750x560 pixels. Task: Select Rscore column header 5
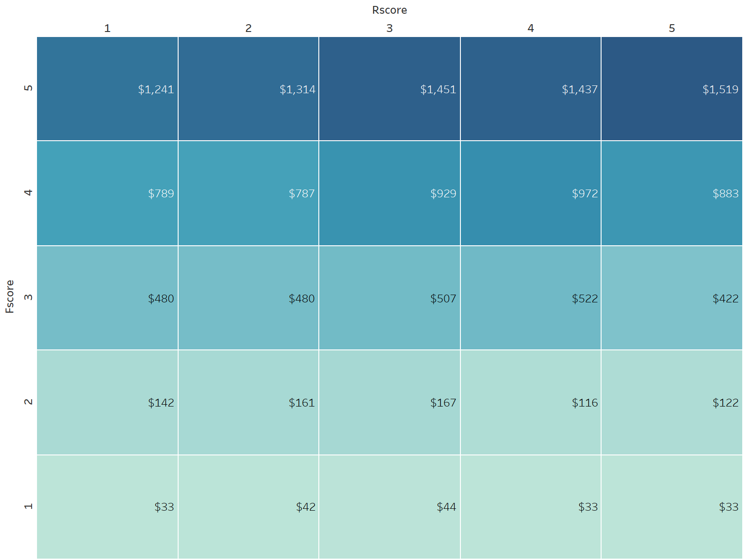pyautogui.click(x=672, y=28)
